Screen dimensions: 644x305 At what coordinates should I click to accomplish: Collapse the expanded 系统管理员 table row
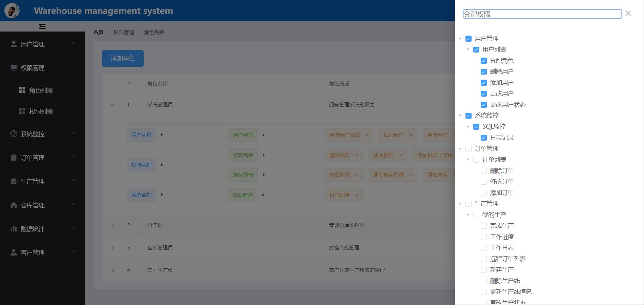[x=112, y=105]
